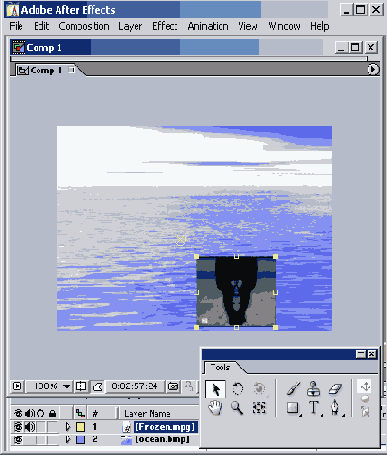The height and width of the screenshot is (455, 387).
Task: Click the Comp 1 window title icon
Action: pos(18,47)
